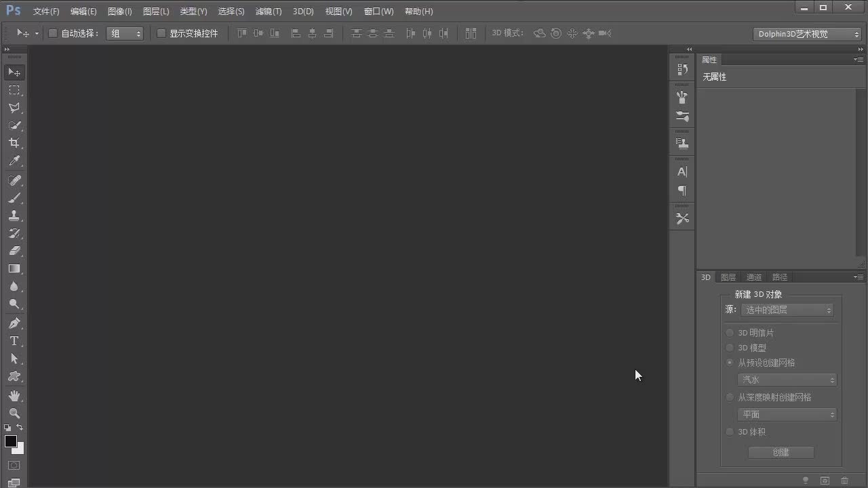This screenshot has height=488, width=868.
Task: Select the Move tool in toolbox
Action: click(x=14, y=72)
